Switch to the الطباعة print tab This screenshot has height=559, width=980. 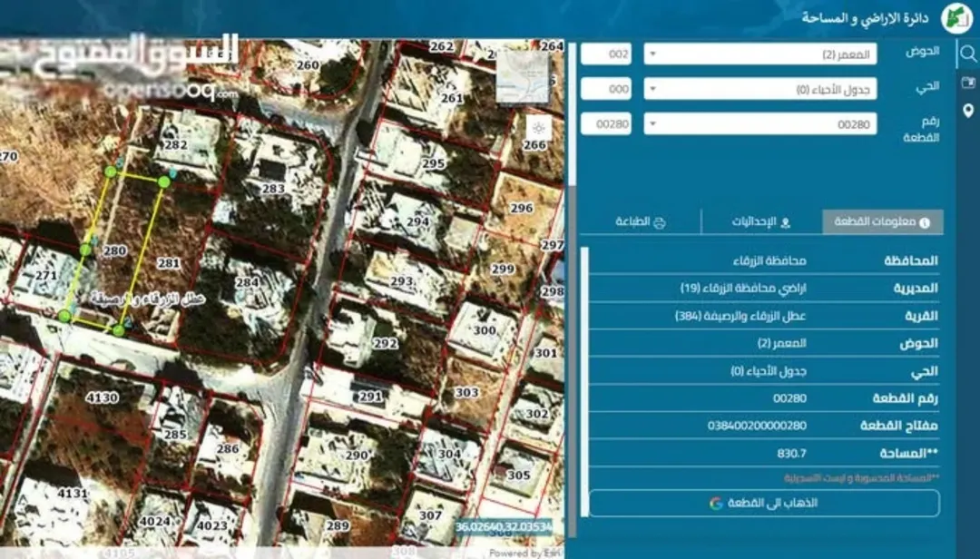pyautogui.click(x=641, y=222)
